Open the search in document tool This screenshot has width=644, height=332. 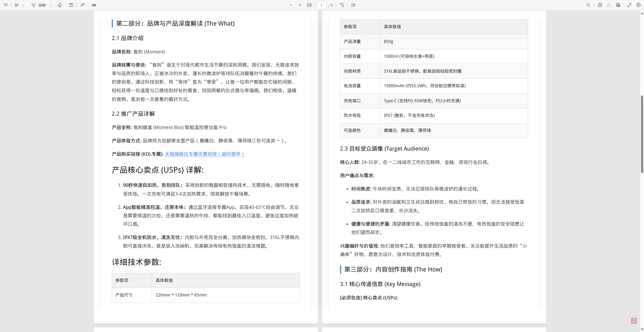tap(588, 5)
